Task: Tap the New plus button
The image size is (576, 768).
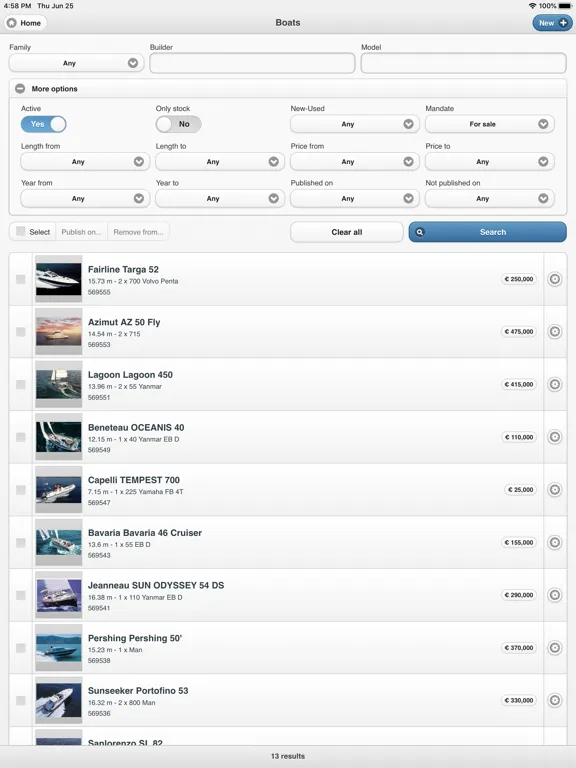Action: (552, 23)
